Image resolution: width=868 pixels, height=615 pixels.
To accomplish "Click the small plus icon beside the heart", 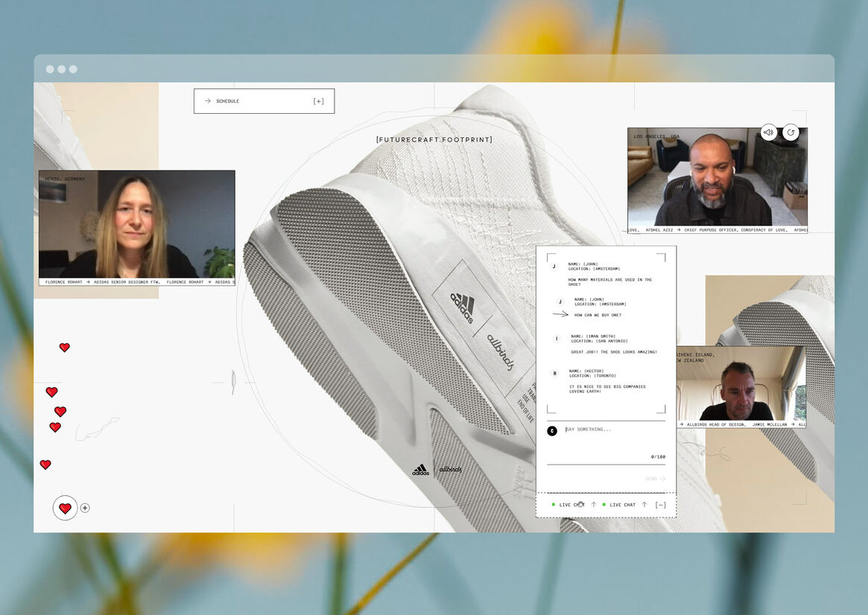I will (85, 508).
